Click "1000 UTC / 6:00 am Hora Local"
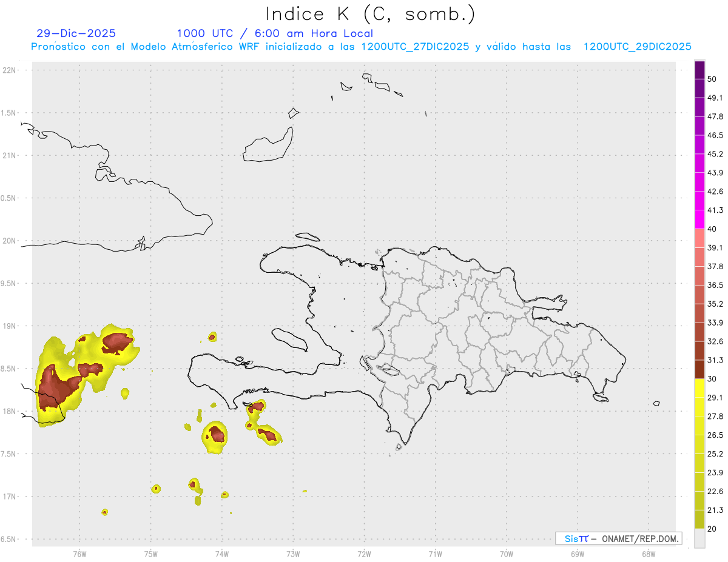The image size is (728, 562). pyautogui.click(x=275, y=33)
